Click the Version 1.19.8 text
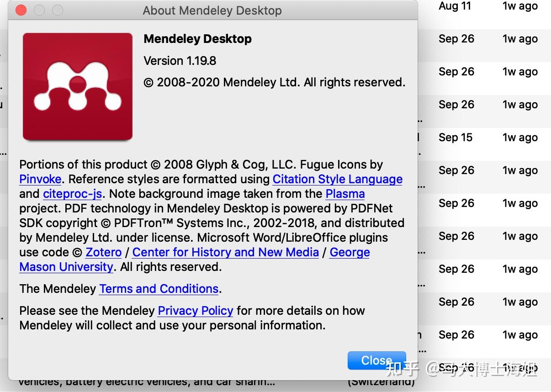Image resolution: width=551 pixels, height=392 pixels. (x=180, y=61)
